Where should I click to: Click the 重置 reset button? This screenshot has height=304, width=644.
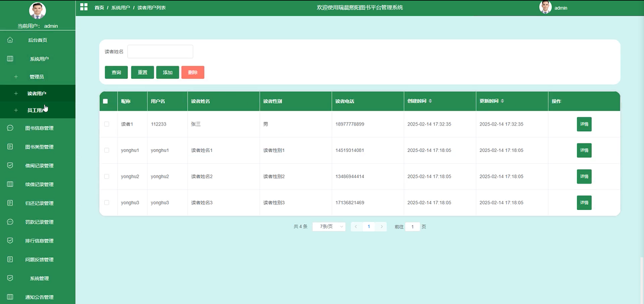click(x=142, y=72)
